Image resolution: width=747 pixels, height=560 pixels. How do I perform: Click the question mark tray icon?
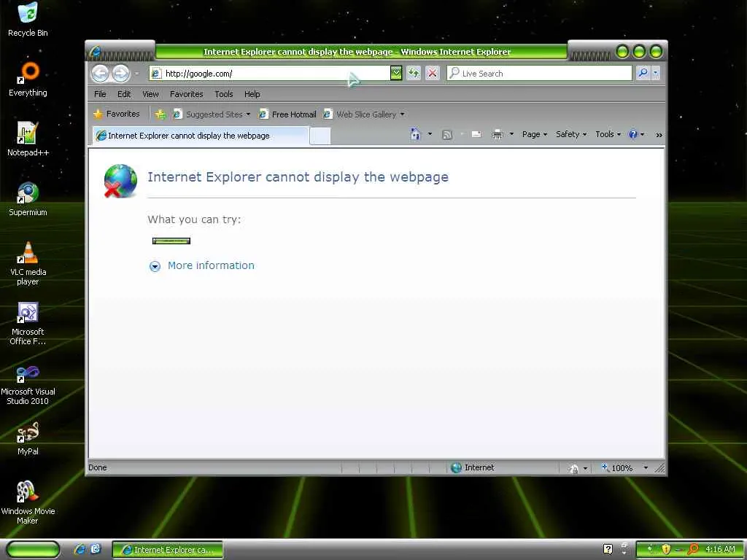coord(608,549)
